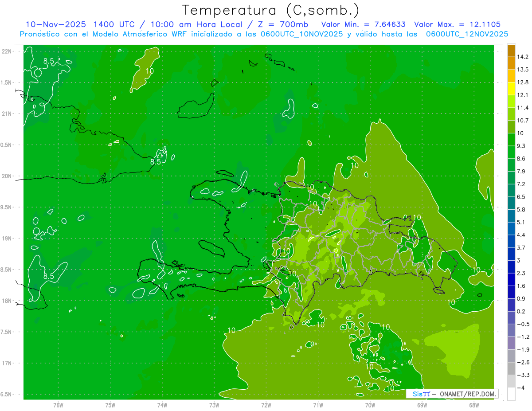Click the latitude axis label "7.5N"
The image size is (532, 411).
point(7,332)
